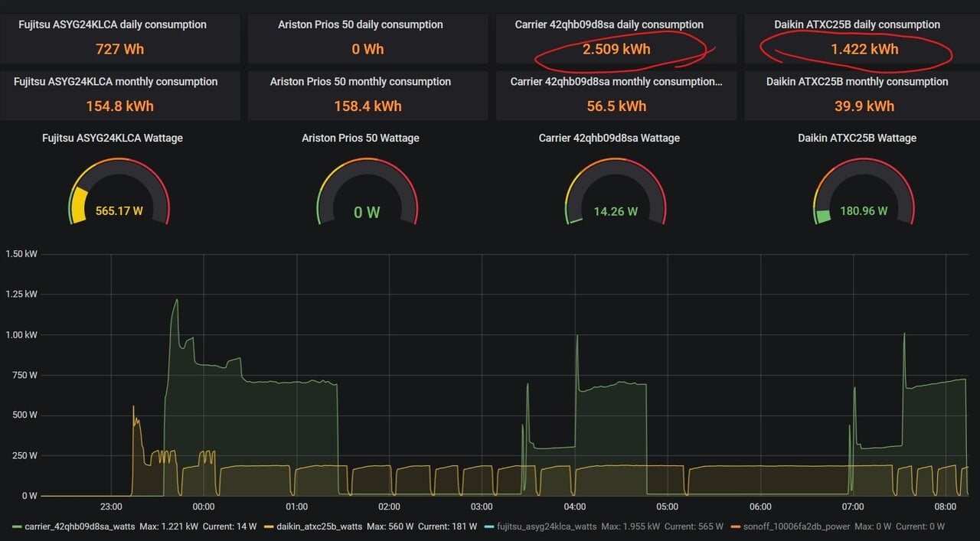Click the Fujitsu gauge showing 565.17 W
This screenshot has height=541, width=980.
(119, 191)
